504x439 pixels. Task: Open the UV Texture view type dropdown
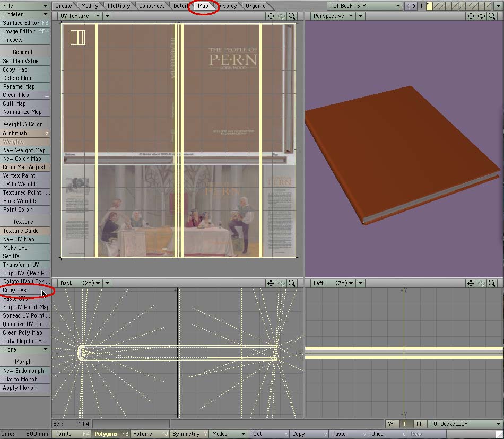tap(80, 16)
